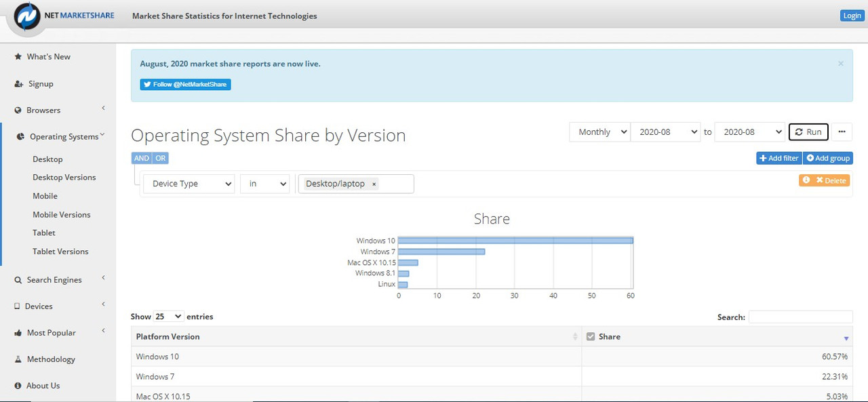Viewport: 868px width, 402px height.
Task: Click the Mac OS X 10.15 chart bar
Action: click(408, 262)
